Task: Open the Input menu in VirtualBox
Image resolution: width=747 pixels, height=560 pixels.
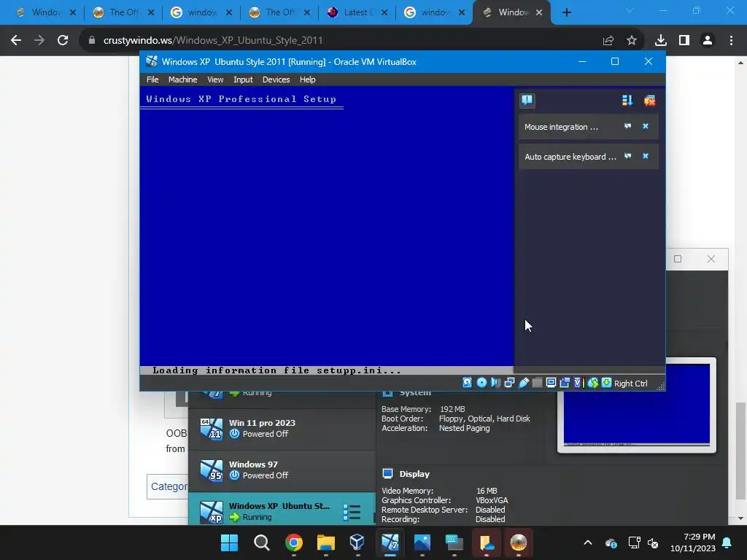Action: click(243, 79)
